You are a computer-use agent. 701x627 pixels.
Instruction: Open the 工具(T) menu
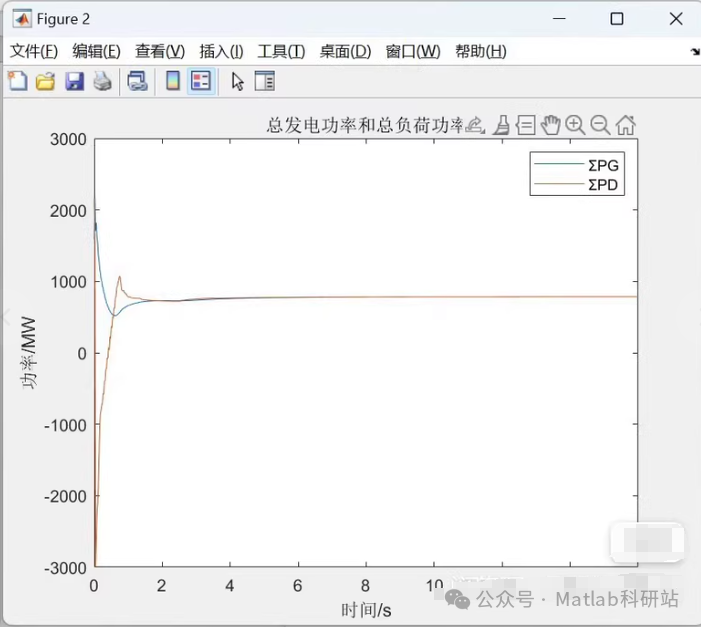pos(281,51)
